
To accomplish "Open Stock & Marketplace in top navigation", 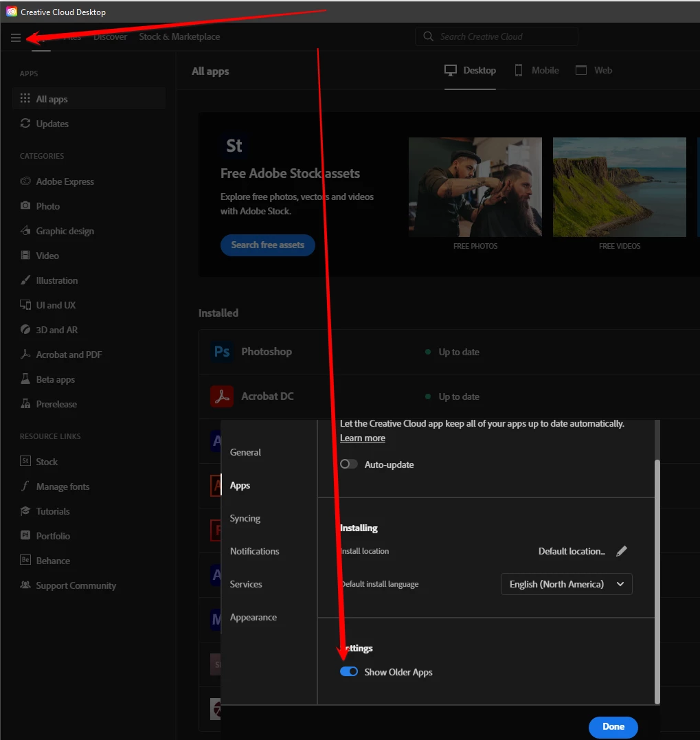I will click(179, 36).
